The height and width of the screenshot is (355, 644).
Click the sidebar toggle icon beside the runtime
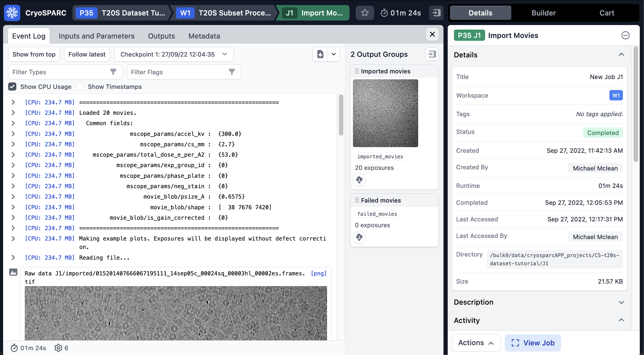click(x=436, y=13)
